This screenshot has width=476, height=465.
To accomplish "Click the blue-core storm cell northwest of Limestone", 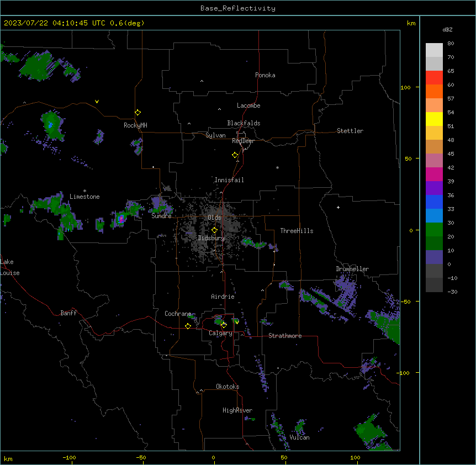I will (50, 125).
